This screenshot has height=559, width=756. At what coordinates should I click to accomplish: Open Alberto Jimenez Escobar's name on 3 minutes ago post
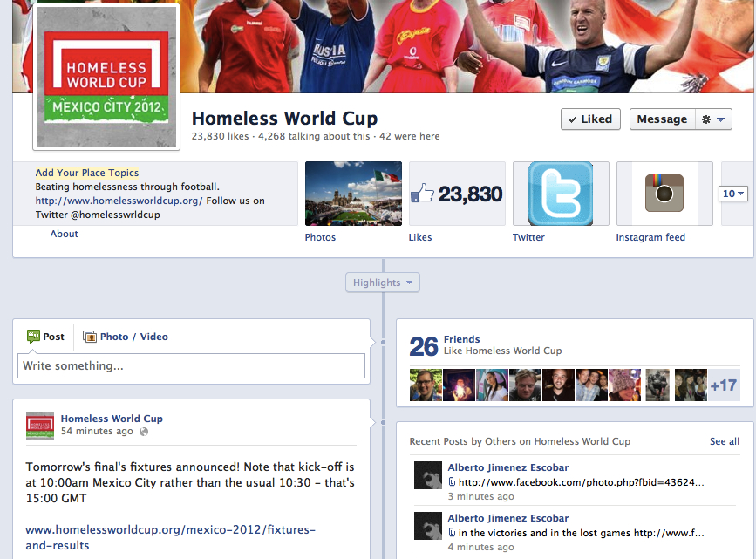[508, 467]
